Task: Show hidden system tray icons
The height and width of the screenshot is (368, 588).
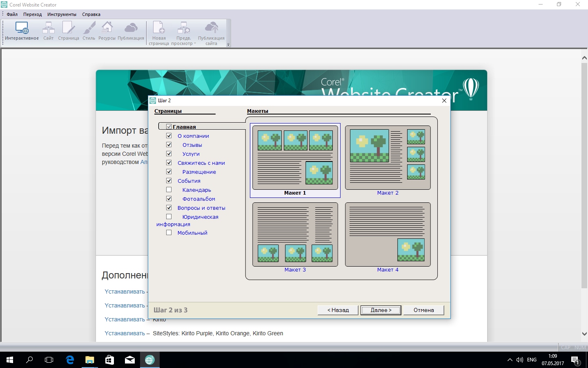Action: (510, 360)
